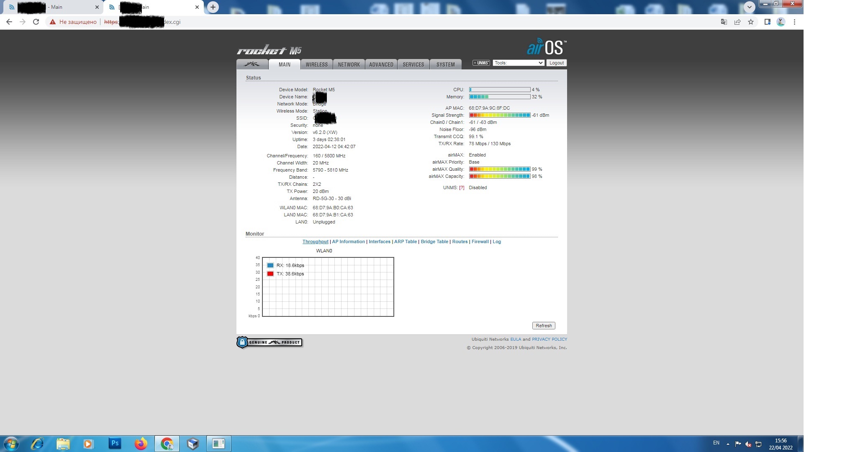The image size is (868, 452).
Task: Click the Memory usage bar
Action: (500, 97)
